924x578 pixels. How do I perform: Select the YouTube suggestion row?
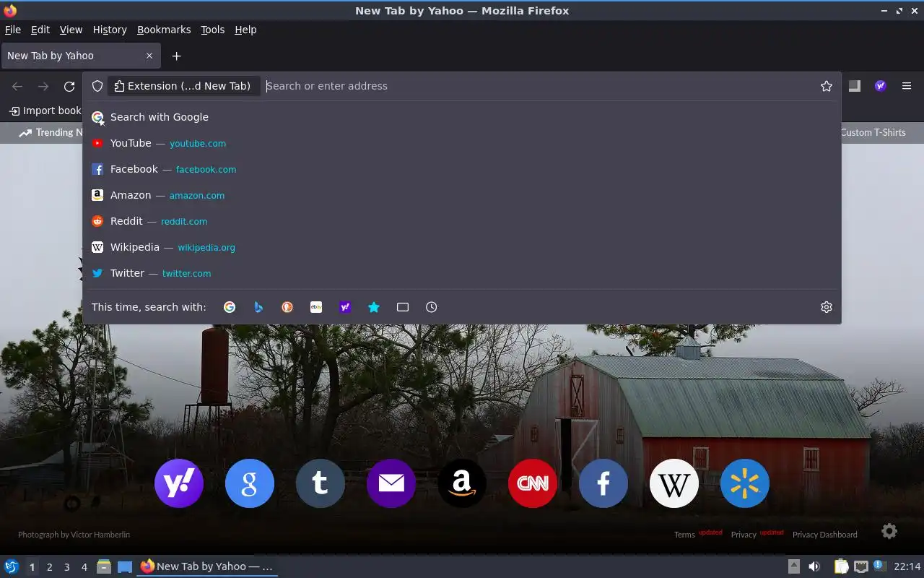pos(462,143)
